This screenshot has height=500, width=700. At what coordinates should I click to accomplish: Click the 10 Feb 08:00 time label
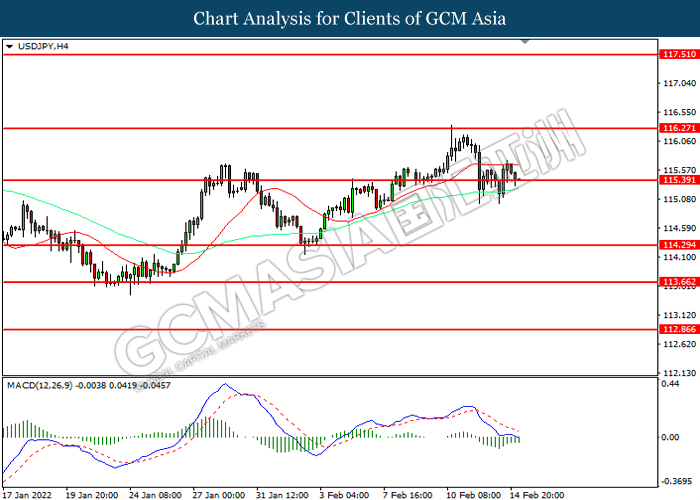click(473, 495)
